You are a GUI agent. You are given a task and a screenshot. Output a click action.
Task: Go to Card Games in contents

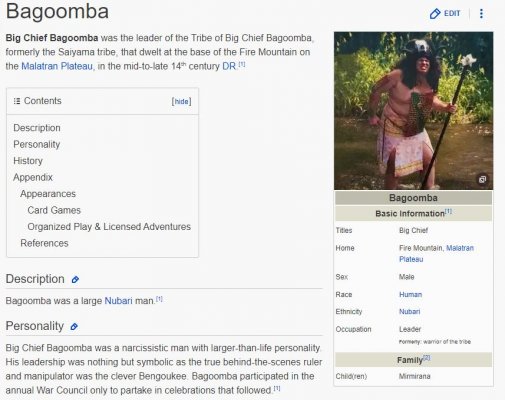[x=54, y=210]
